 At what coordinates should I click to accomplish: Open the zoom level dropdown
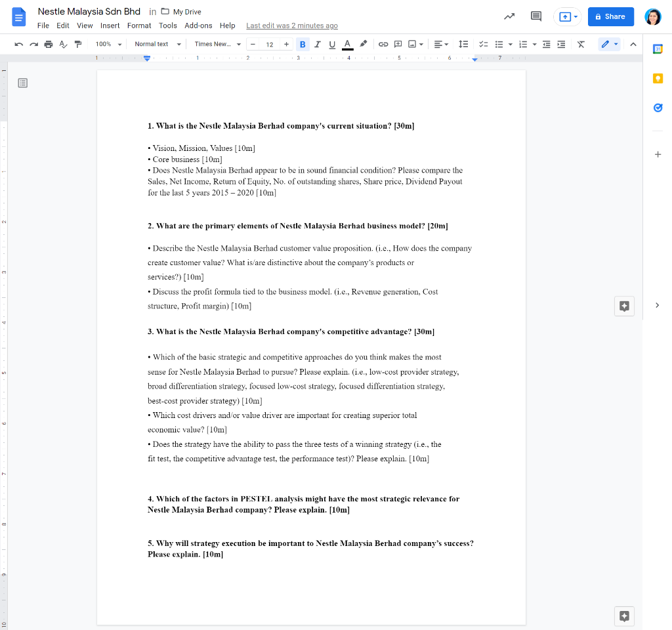108,44
